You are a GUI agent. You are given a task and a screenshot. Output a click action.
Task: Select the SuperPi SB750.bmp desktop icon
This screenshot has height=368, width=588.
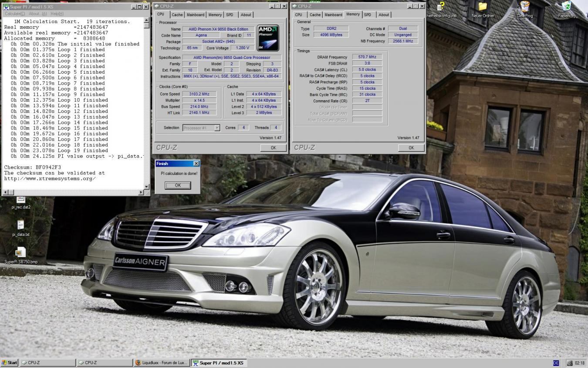coord(20,256)
